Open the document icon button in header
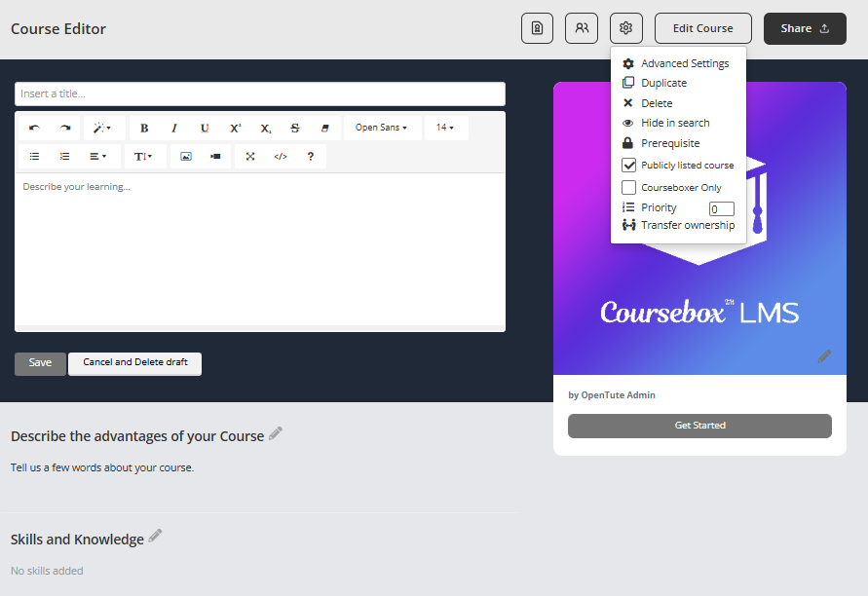Screen dimensions: 868x596 coord(537,28)
